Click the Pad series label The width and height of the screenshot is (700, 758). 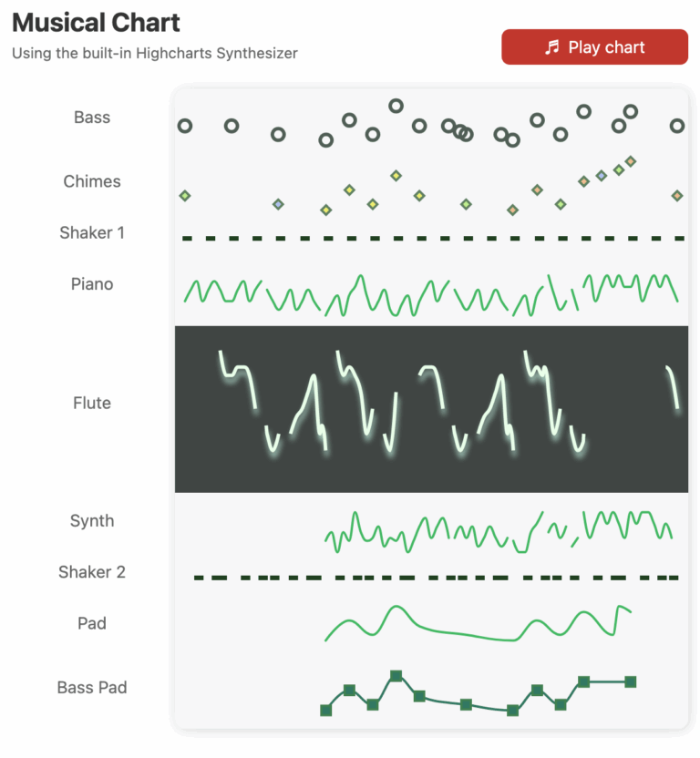click(x=92, y=623)
